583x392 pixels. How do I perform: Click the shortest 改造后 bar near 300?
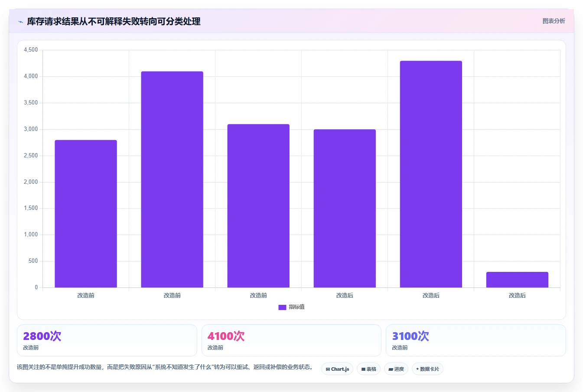pyautogui.click(x=517, y=280)
